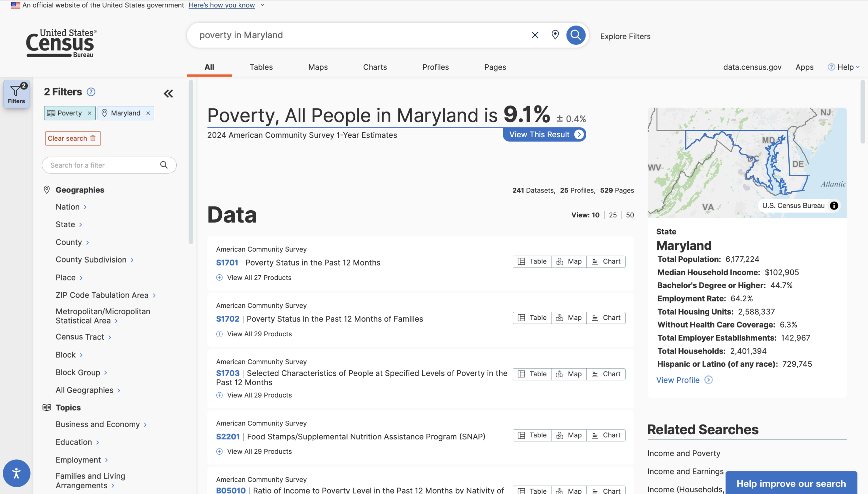Remove the Poverty filter chip
This screenshot has height=494, width=868.
click(90, 113)
